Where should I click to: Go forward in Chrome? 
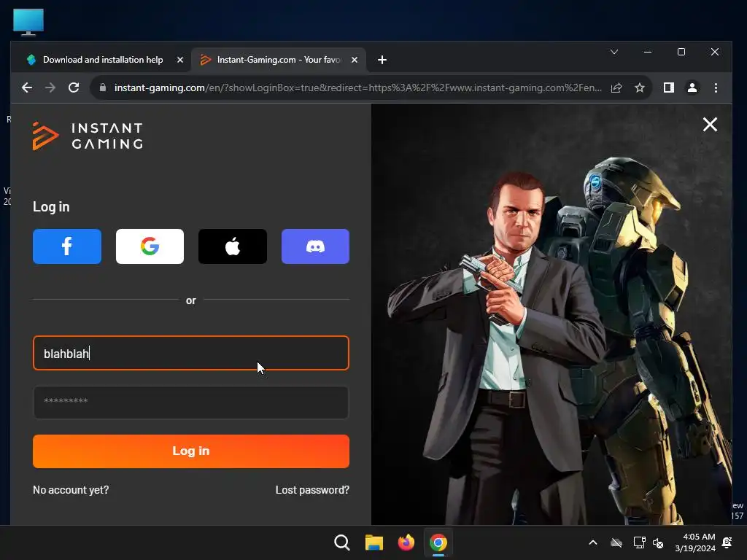pyautogui.click(x=50, y=87)
